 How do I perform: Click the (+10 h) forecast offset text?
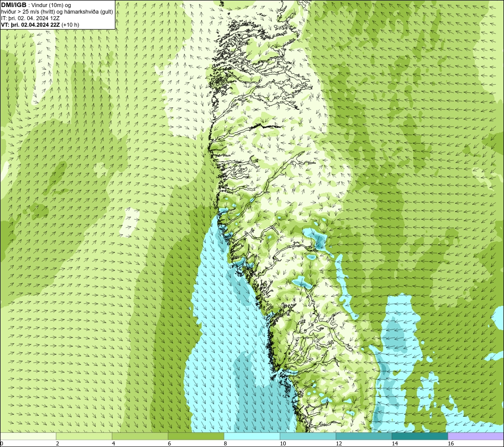pos(70,25)
